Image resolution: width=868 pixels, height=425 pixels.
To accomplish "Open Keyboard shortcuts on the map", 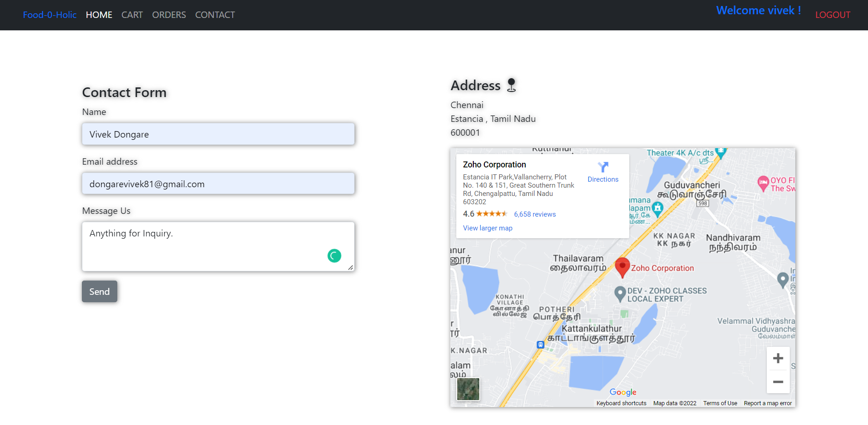I will tap(621, 403).
